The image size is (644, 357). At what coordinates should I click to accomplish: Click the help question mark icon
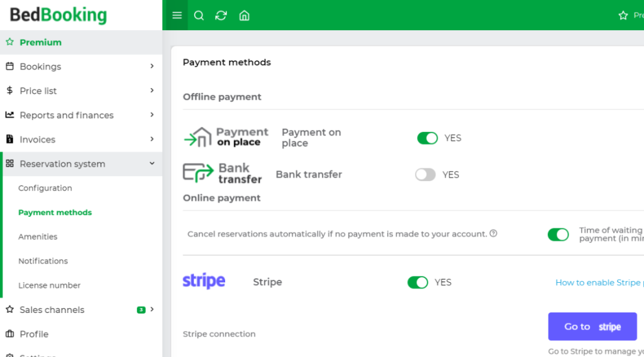493,234
